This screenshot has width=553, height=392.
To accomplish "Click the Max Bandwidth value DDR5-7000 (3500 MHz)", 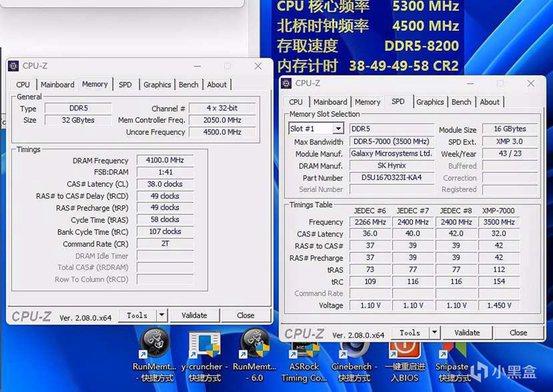I will tap(391, 142).
